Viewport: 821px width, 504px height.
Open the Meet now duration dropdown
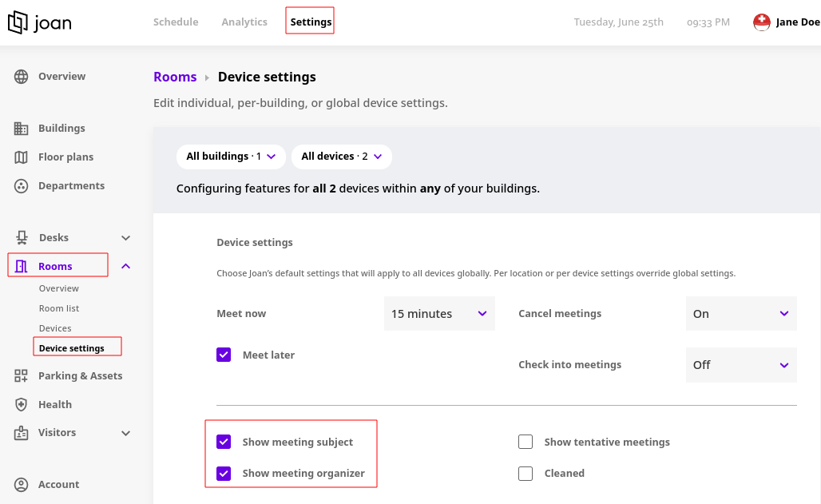(439, 314)
